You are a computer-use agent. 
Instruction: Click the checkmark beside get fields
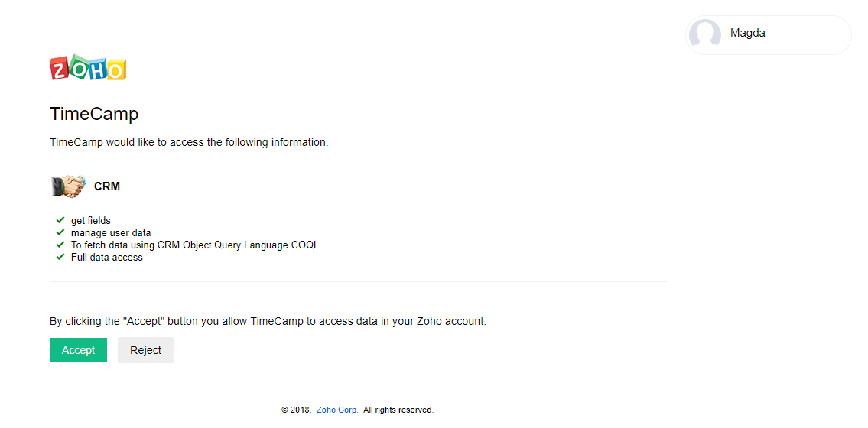[60, 220]
